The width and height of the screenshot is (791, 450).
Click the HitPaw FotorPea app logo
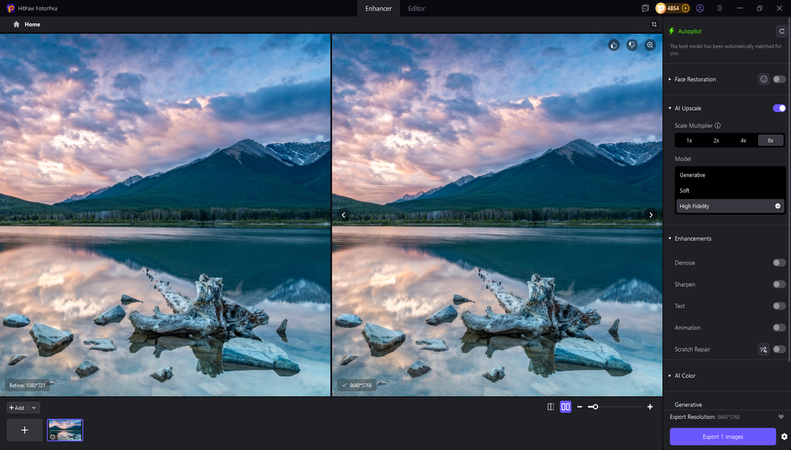click(x=11, y=8)
